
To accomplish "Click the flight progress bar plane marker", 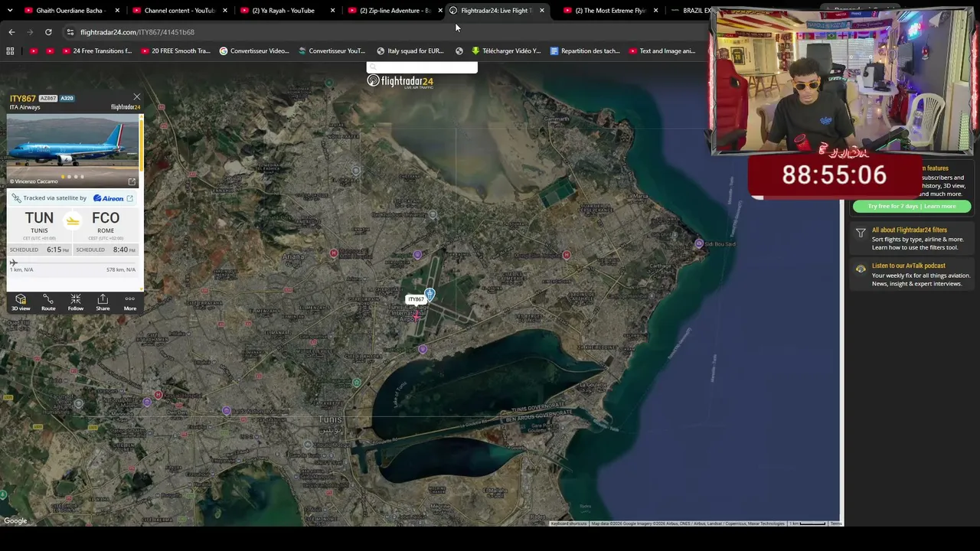I will coord(14,262).
